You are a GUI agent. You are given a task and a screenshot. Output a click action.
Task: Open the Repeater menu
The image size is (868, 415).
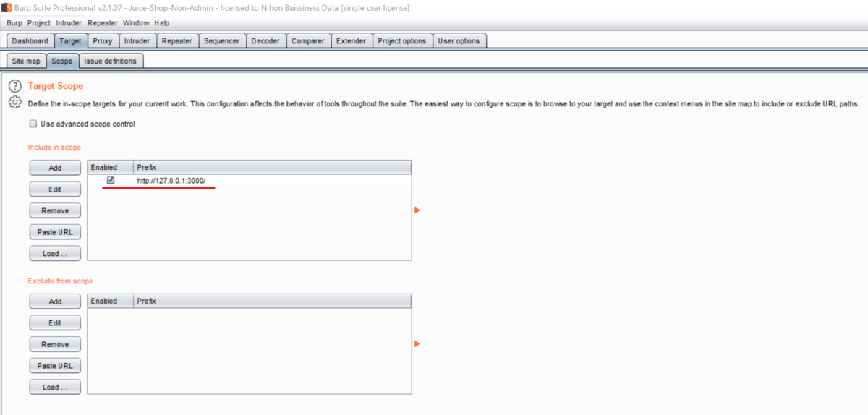coord(103,23)
